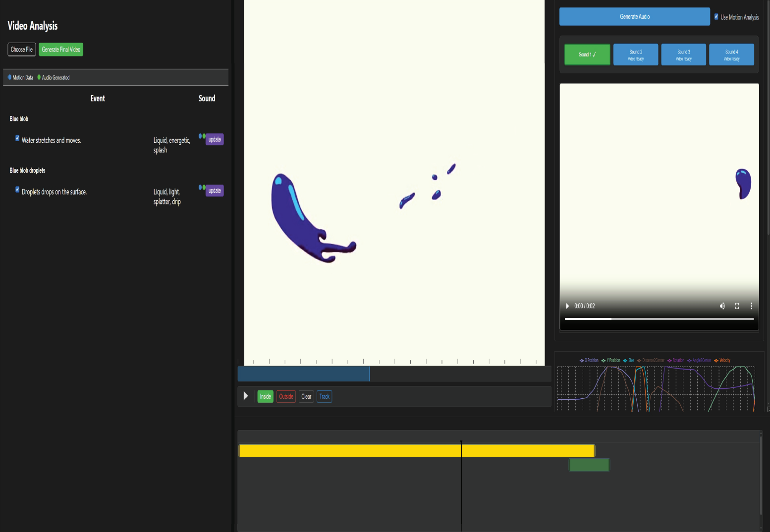
Task: Uncheck 'Water stretches and moves' event
Action: [17, 139]
